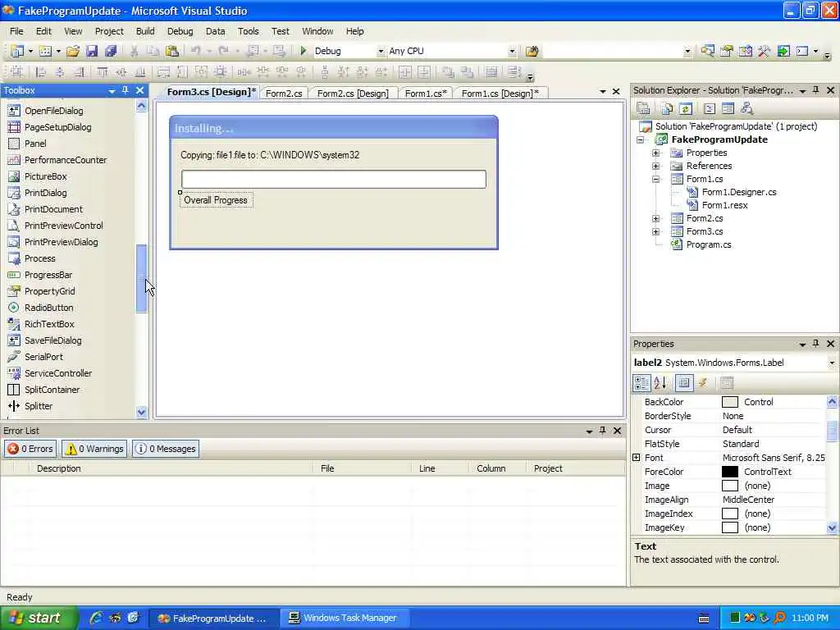Expand the Properties node in Solution Explorer
The width and height of the screenshot is (840, 630).
[655, 153]
